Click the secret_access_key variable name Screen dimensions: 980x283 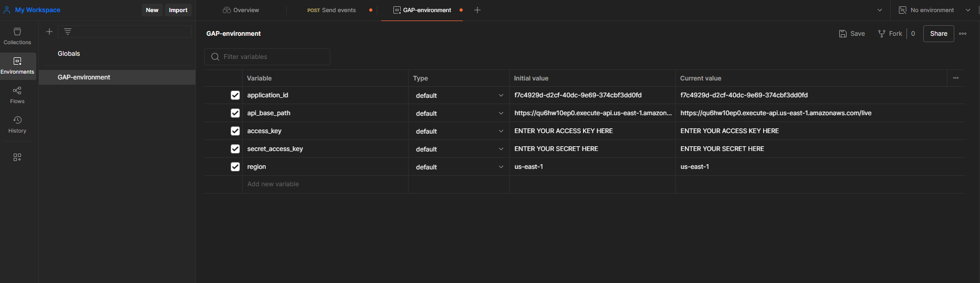click(275, 149)
